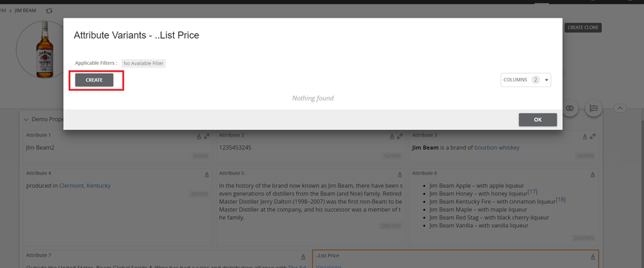The image size is (644, 268).
Task: Click the 10/999 character counter
Action: 392,156
